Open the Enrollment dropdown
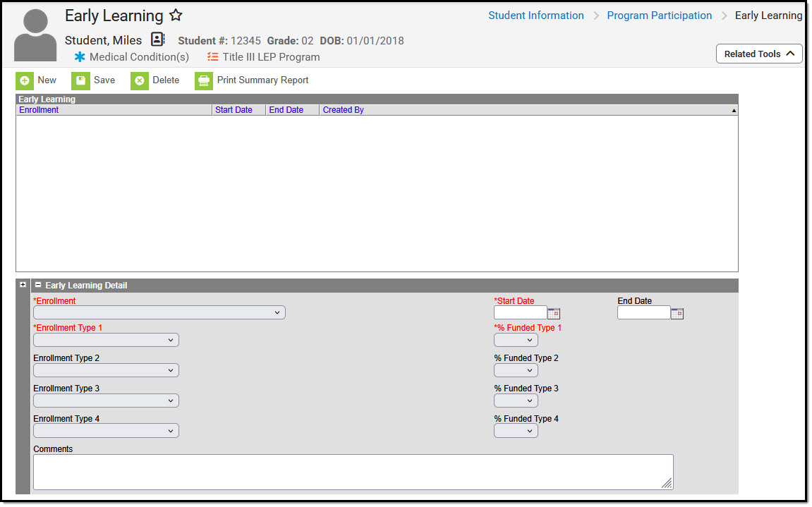This screenshot has height=507, width=812. click(x=159, y=312)
